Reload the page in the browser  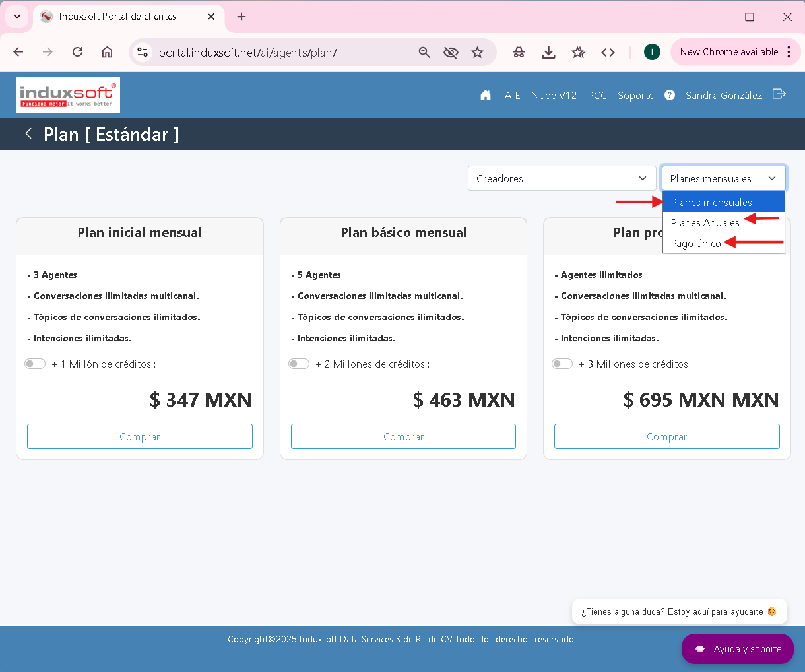pos(77,52)
